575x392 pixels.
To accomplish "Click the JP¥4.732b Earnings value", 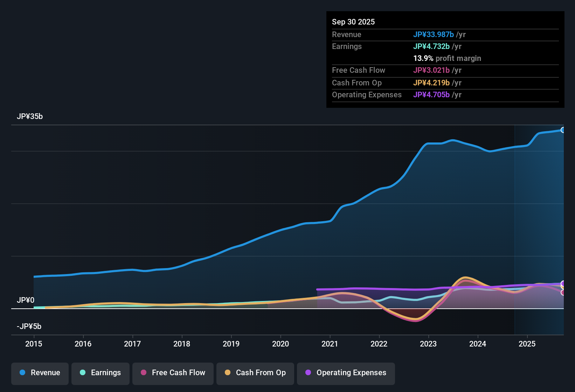I will pyautogui.click(x=432, y=46).
